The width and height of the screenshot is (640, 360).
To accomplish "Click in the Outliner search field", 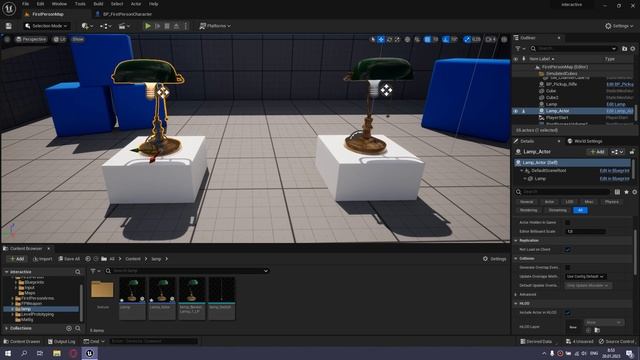I will [574, 49].
